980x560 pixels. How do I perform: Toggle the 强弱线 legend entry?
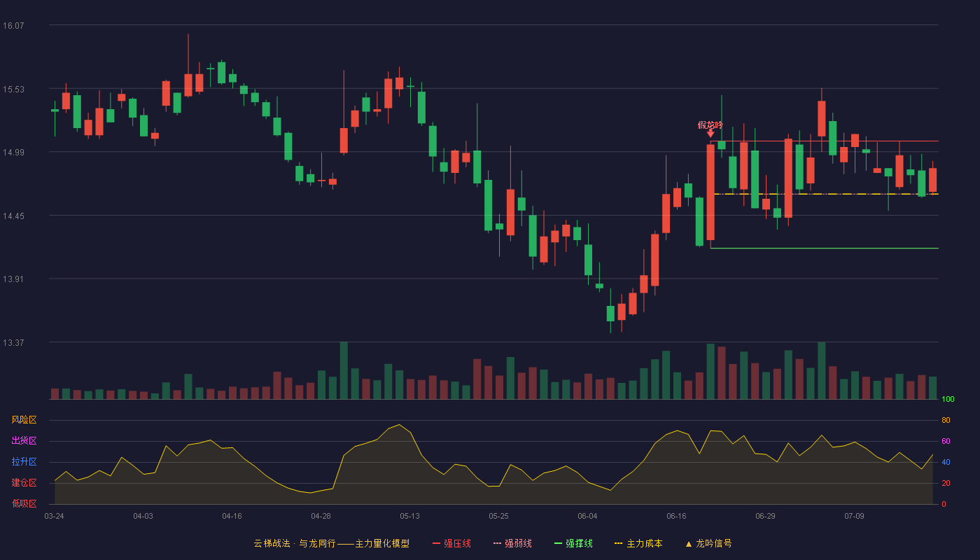[512, 543]
